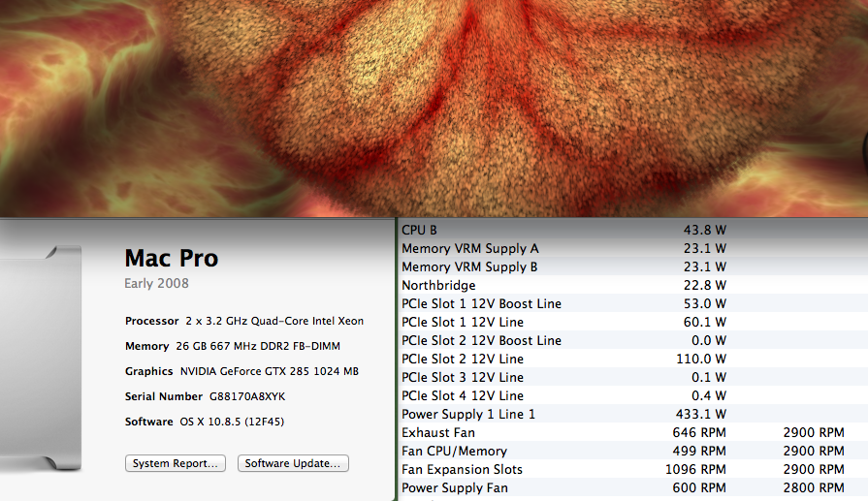Select the Northbridge sensor row
Screen dimensions: 868x501
point(632,285)
